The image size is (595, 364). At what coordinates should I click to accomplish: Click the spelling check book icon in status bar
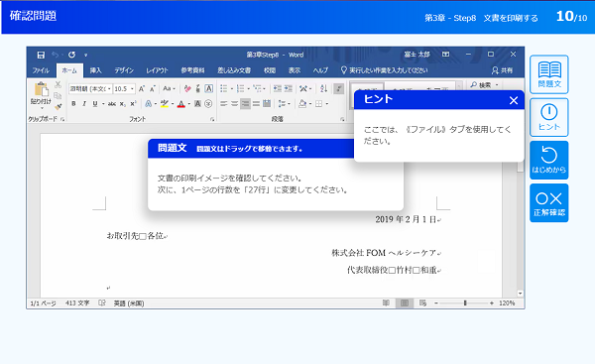pyautogui.click(x=102, y=303)
